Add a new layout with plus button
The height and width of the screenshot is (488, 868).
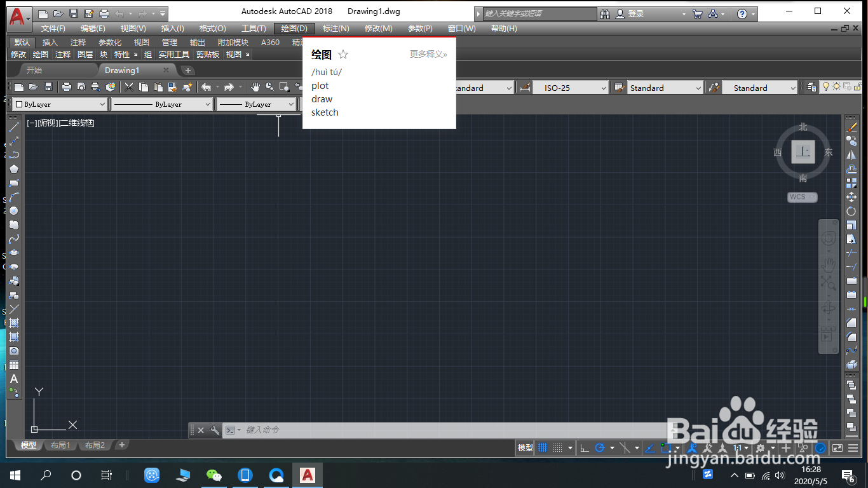pyautogui.click(x=122, y=445)
